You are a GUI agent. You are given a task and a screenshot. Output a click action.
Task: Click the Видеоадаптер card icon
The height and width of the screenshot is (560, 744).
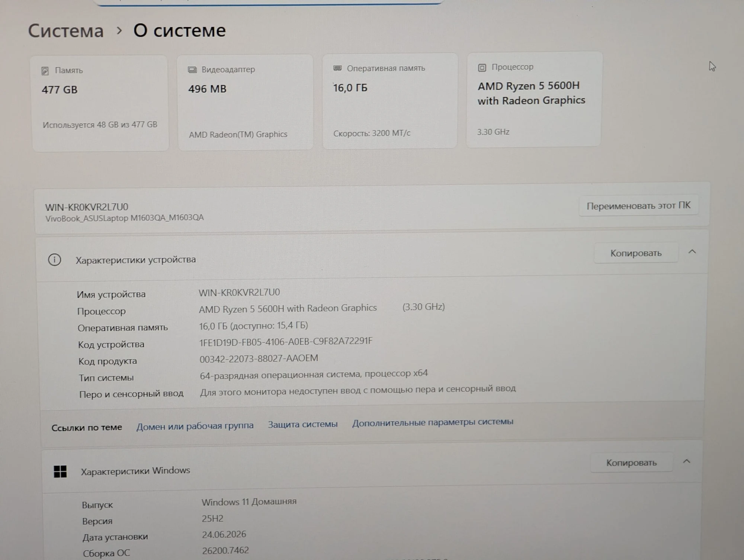[192, 70]
